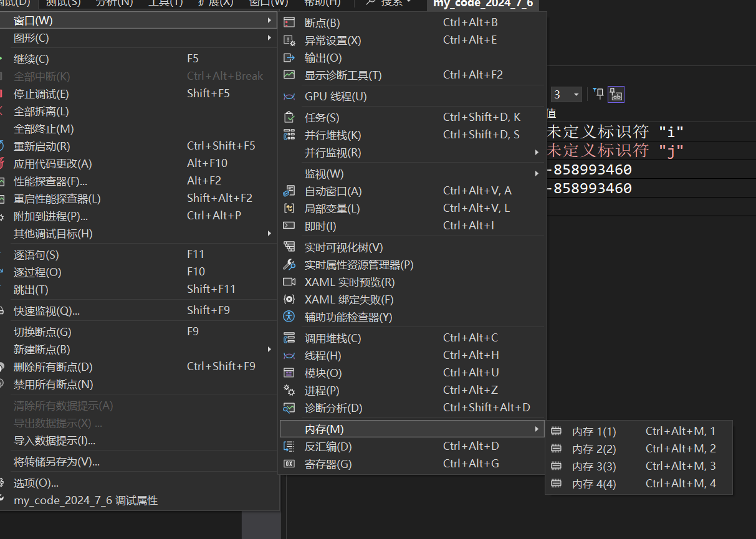Open the search depth dropdown showing 3

pyautogui.click(x=567, y=95)
